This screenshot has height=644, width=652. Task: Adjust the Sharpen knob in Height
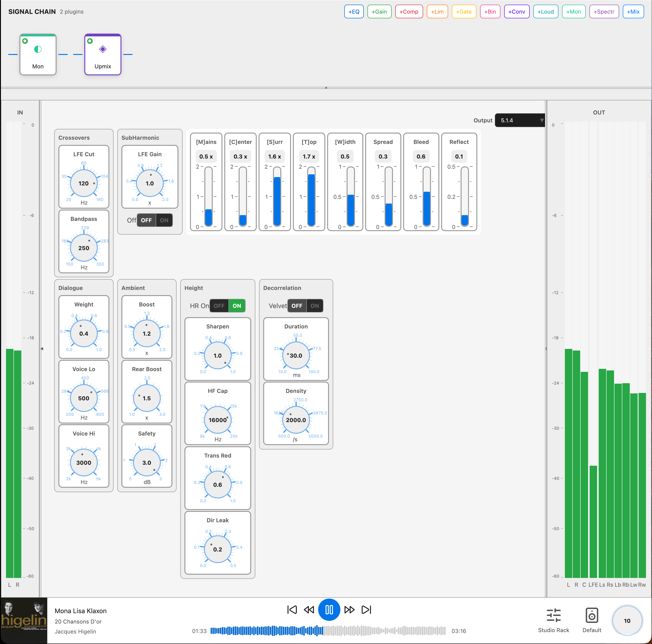(217, 355)
